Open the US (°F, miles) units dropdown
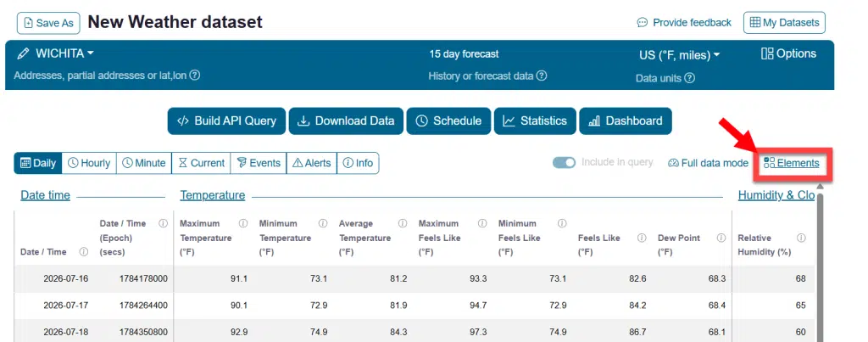This screenshot has height=342, width=868. point(679,55)
